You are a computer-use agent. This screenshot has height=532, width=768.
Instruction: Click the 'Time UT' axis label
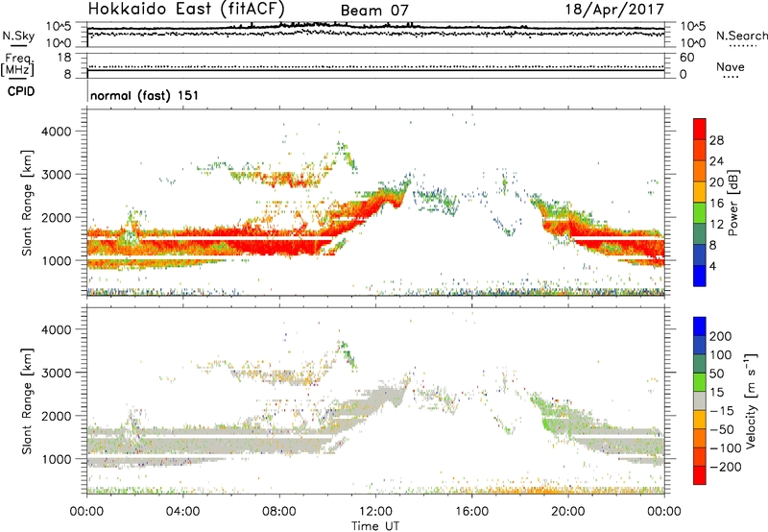coord(375,526)
